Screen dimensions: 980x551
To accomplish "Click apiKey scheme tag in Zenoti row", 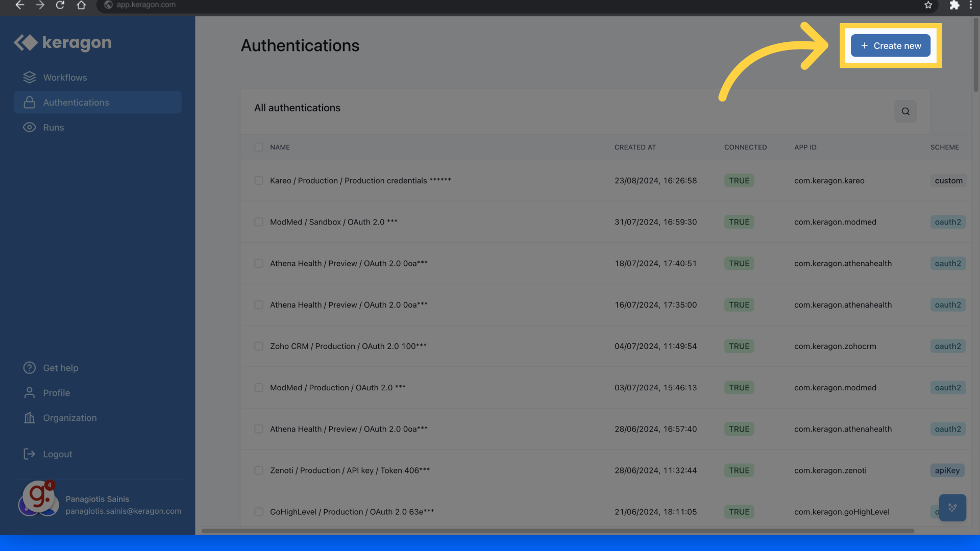I will [x=947, y=470].
